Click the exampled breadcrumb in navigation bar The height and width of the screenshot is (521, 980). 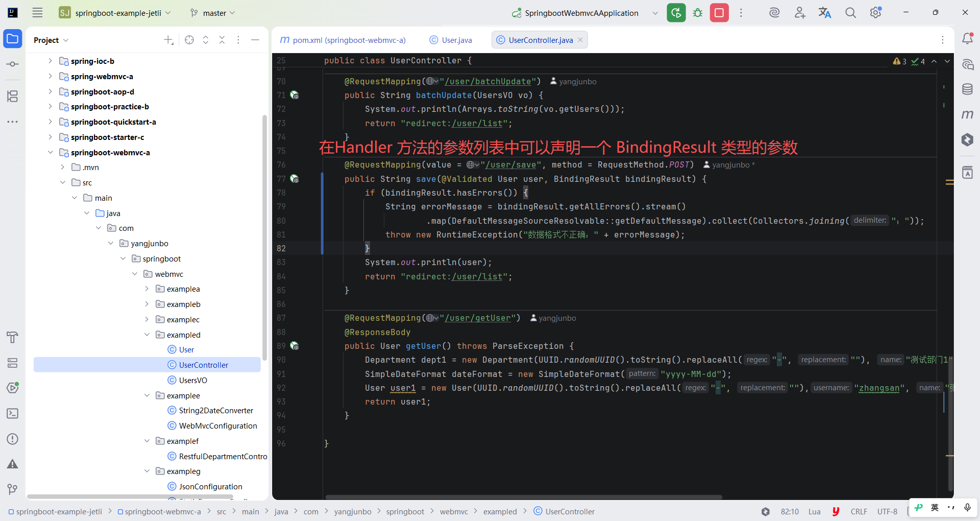pyautogui.click(x=500, y=511)
